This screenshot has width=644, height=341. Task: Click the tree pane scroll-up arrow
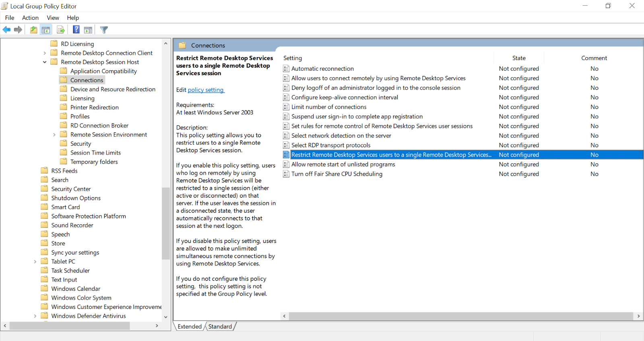tap(165, 43)
